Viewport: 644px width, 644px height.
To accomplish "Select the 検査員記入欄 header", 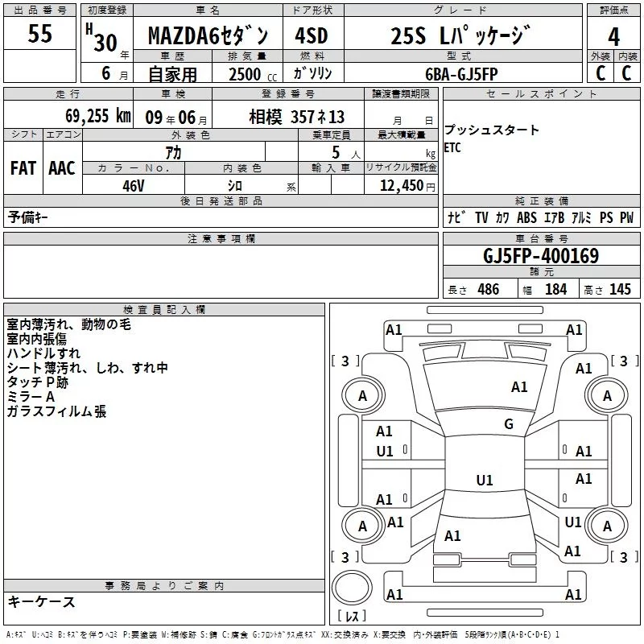I will click(164, 309).
